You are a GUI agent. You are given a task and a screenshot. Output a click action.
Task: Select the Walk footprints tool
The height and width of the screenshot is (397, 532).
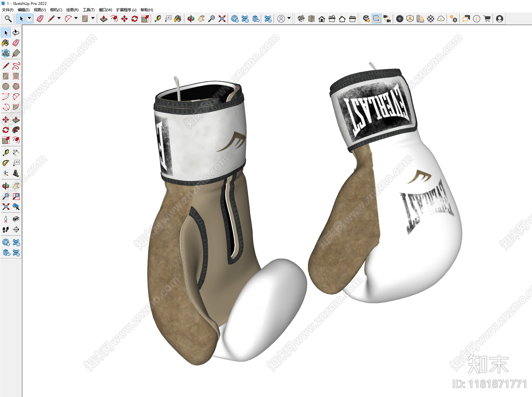coord(6,230)
